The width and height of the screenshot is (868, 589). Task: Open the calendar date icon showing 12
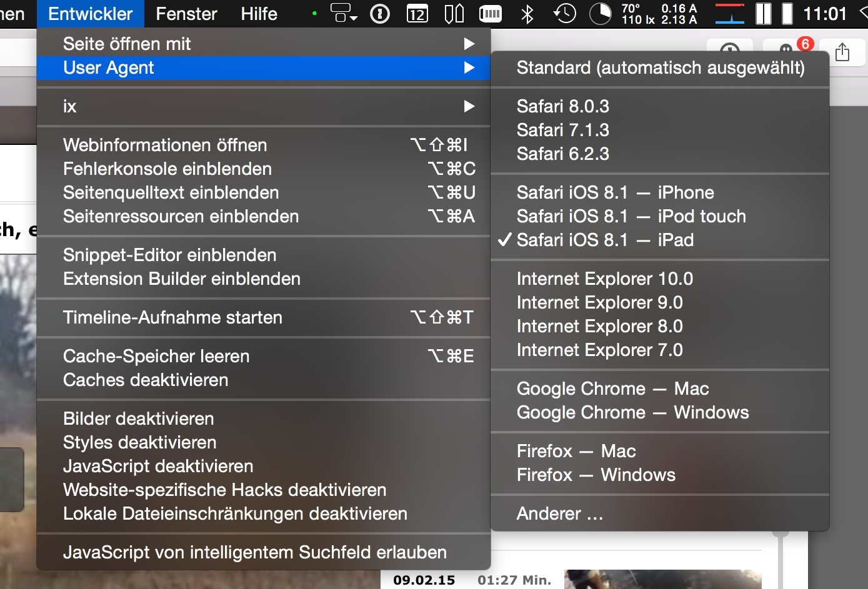(417, 13)
